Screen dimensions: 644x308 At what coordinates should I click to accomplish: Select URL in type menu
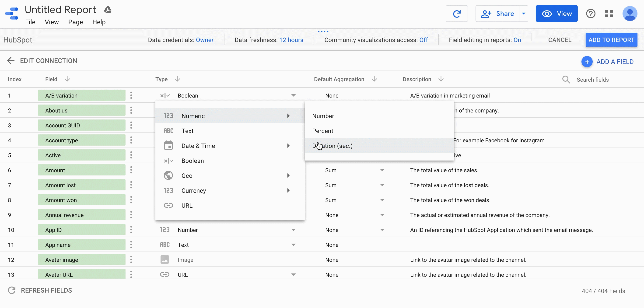pyautogui.click(x=230, y=206)
